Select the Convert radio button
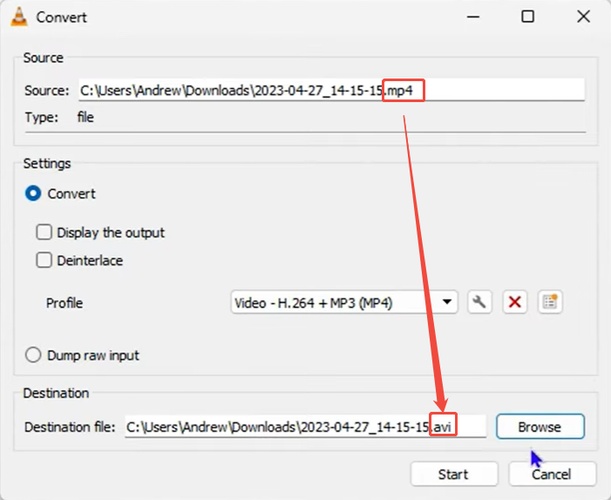Image resolution: width=611 pixels, height=500 pixels. tap(33, 194)
